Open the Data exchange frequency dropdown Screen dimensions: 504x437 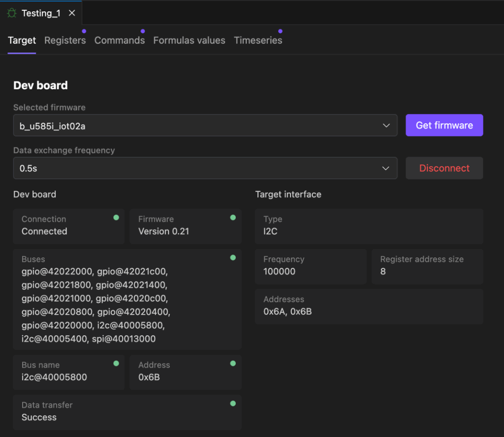click(205, 168)
